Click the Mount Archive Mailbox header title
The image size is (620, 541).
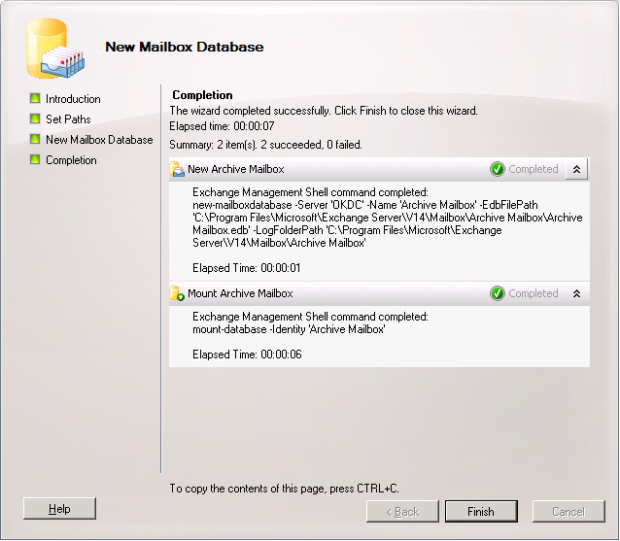[240, 293]
